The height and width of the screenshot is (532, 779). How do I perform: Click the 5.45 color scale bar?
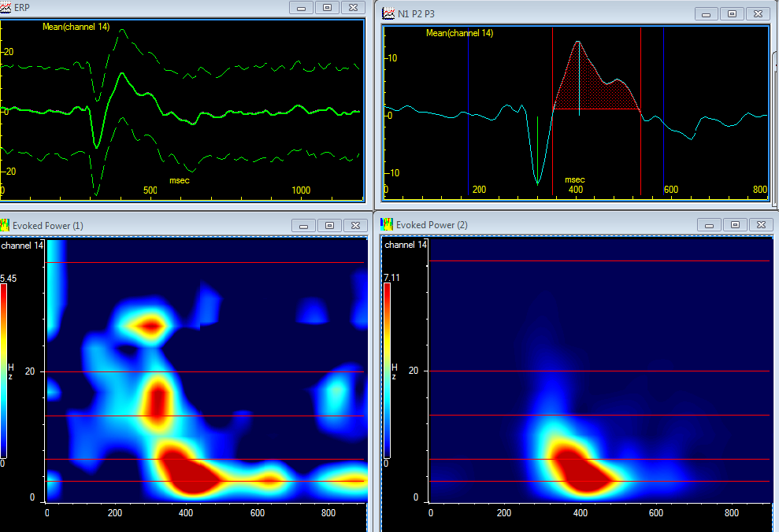click(5, 370)
